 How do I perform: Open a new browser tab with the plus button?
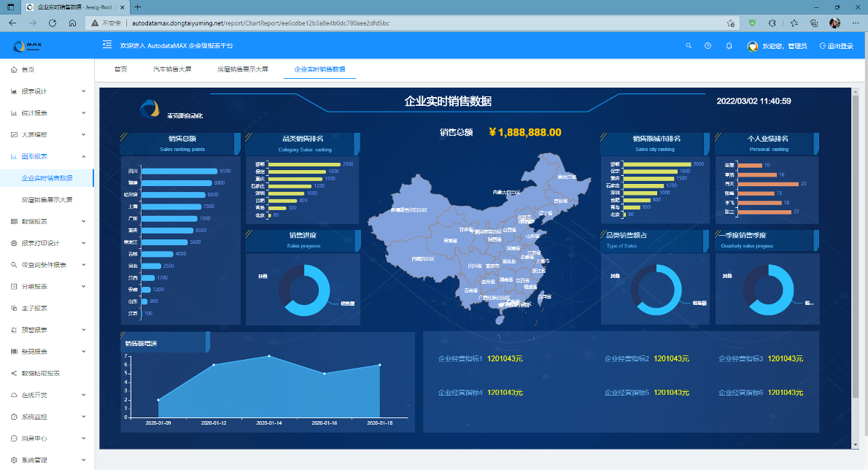[x=137, y=7]
